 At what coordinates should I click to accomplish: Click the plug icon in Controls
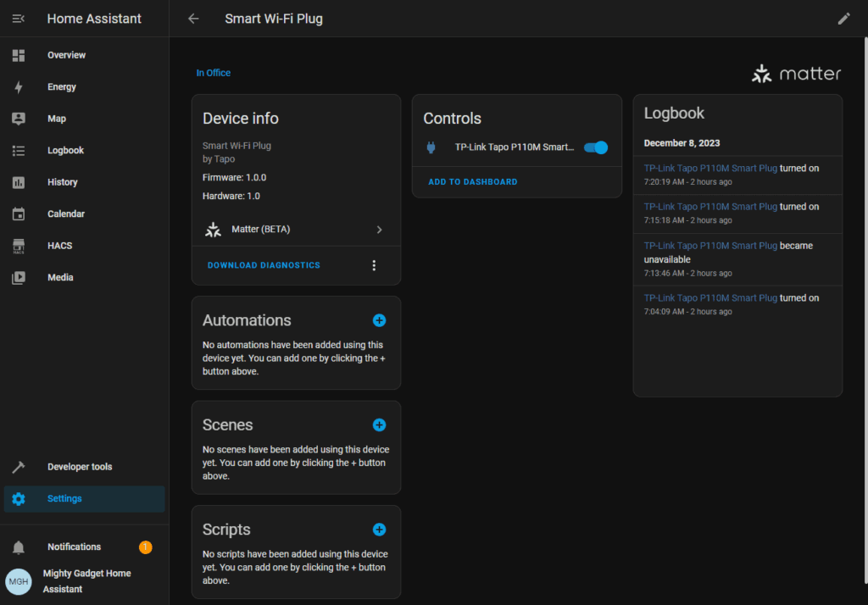coord(431,147)
